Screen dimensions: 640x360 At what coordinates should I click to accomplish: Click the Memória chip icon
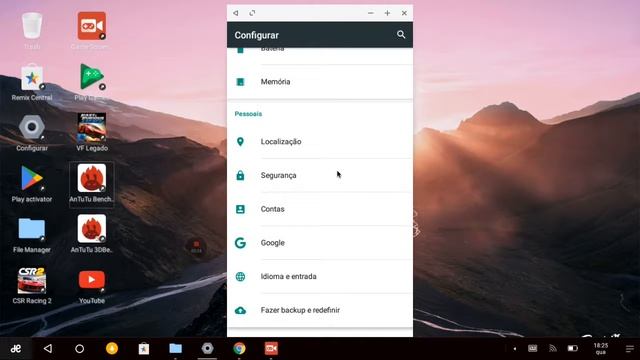tap(240, 82)
